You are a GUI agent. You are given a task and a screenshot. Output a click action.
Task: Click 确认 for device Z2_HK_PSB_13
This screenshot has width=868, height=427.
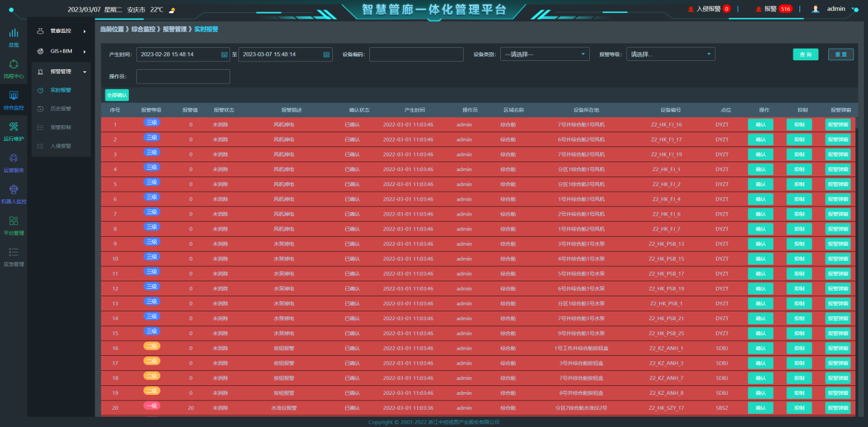click(x=760, y=244)
